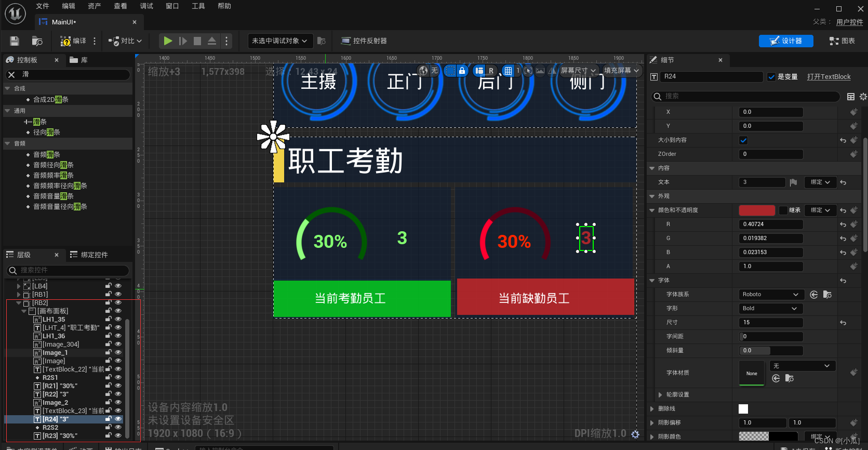This screenshot has height=450, width=868.
Task: Save the MainUI widget blueprint
Action: coord(15,41)
